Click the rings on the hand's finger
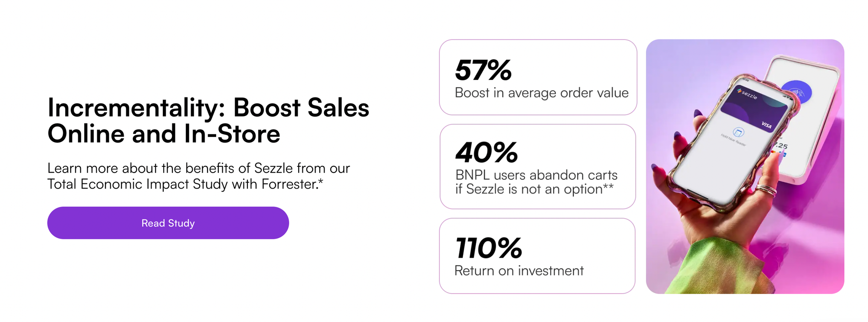The width and height of the screenshot is (868, 322). coord(767,190)
